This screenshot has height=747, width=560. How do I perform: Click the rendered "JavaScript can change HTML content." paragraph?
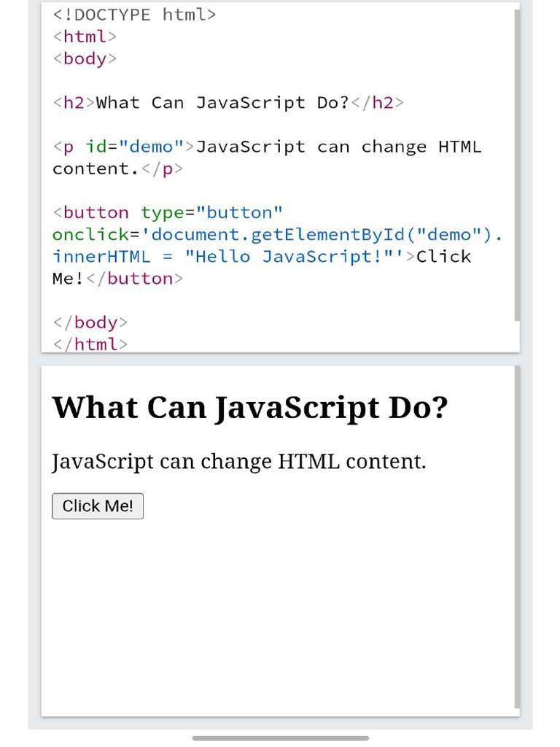(x=239, y=462)
